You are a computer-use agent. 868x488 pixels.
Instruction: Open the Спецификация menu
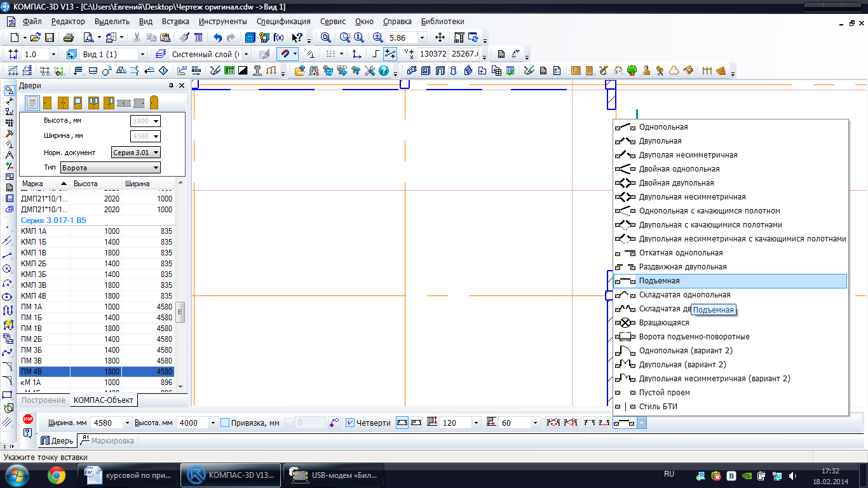[283, 21]
